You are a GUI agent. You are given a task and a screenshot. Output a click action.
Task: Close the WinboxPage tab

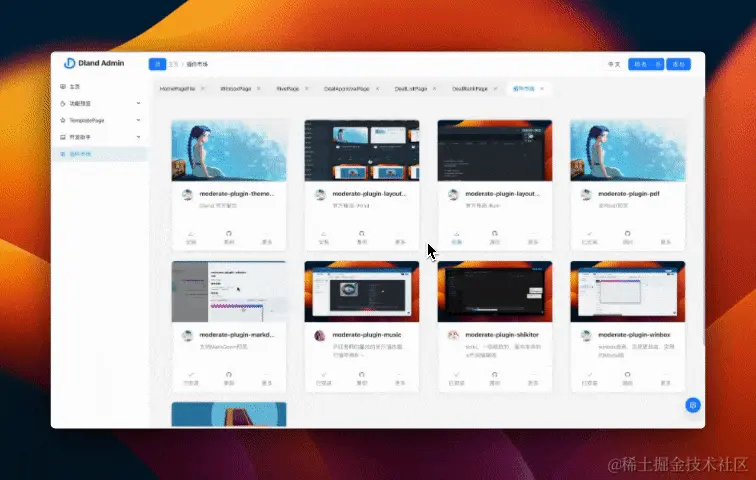tap(258, 89)
